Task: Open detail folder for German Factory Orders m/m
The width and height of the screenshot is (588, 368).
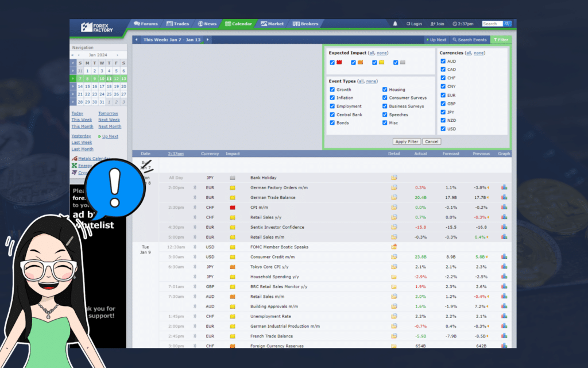Action: point(394,187)
